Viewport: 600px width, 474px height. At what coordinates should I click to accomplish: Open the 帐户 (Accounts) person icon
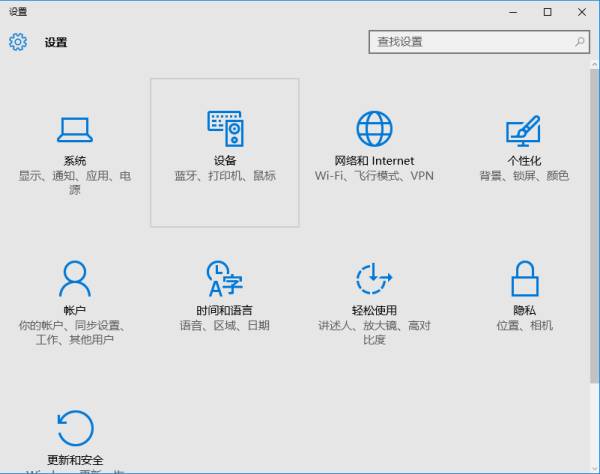pyautogui.click(x=75, y=279)
